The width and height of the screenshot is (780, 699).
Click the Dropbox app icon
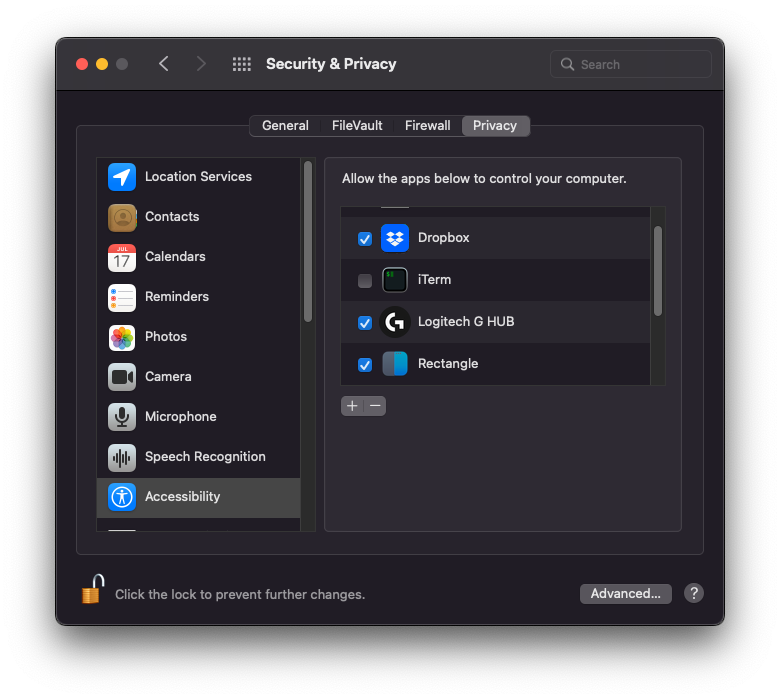(395, 238)
